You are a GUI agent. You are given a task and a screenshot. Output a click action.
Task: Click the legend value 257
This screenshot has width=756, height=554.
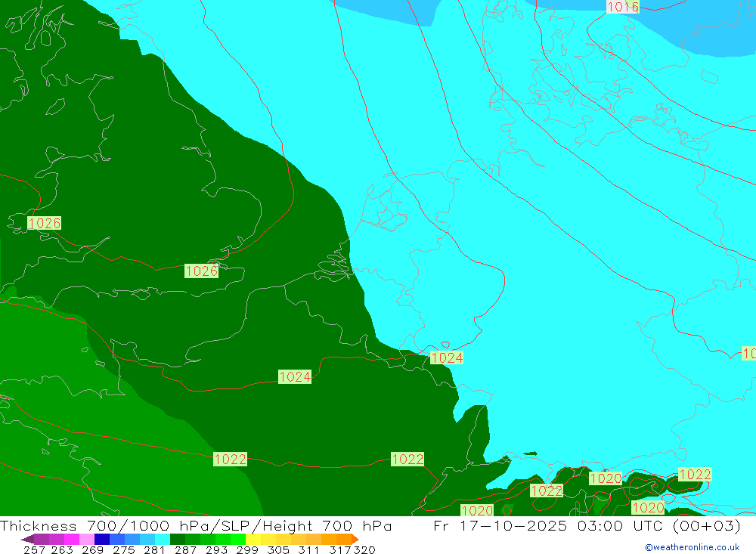pyautogui.click(x=34, y=549)
